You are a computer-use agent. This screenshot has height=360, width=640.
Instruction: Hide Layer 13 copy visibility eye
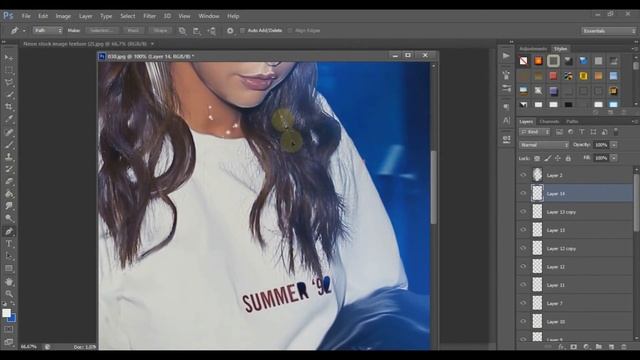[x=523, y=212]
